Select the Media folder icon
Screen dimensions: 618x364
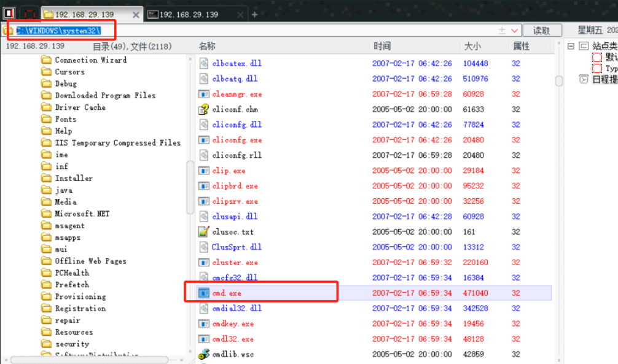click(x=47, y=202)
